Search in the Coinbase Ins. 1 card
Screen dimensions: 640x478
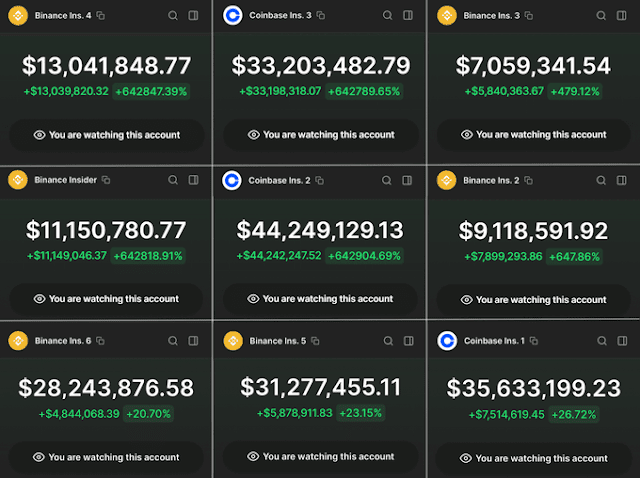coord(602,341)
